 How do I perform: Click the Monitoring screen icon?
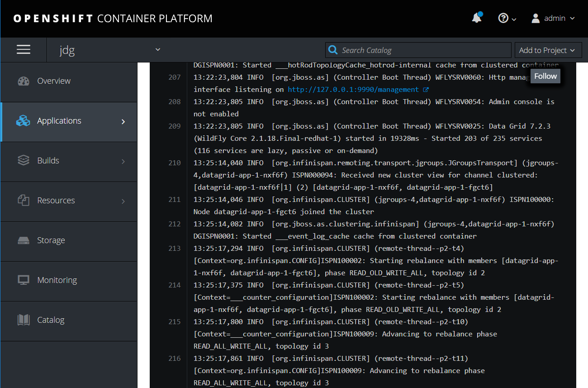(x=24, y=280)
